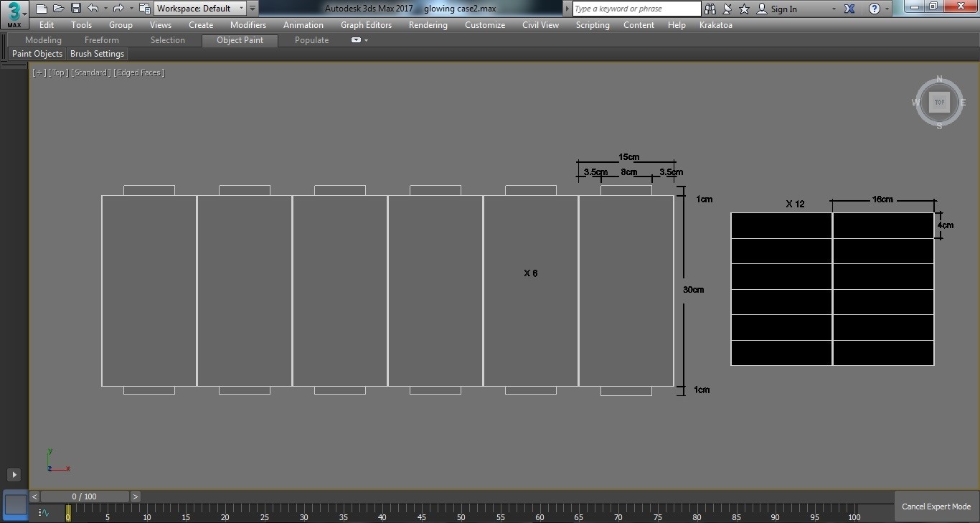Open the Content menu
The height and width of the screenshot is (523, 980).
coord(639,25)
